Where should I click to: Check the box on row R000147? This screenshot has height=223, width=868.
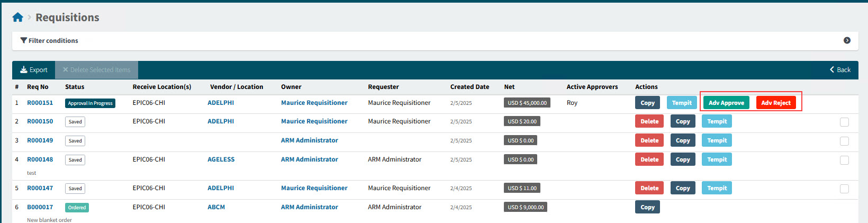coord(844,189)
